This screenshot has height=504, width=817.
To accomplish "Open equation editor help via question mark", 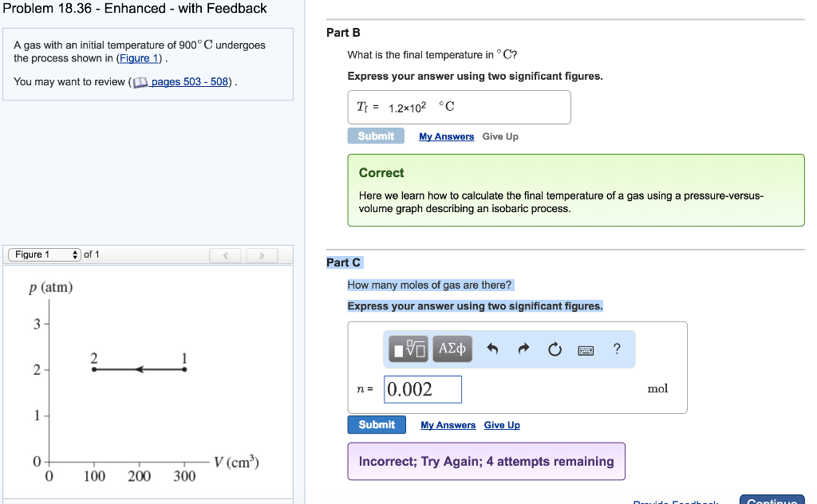I will 614,348.
